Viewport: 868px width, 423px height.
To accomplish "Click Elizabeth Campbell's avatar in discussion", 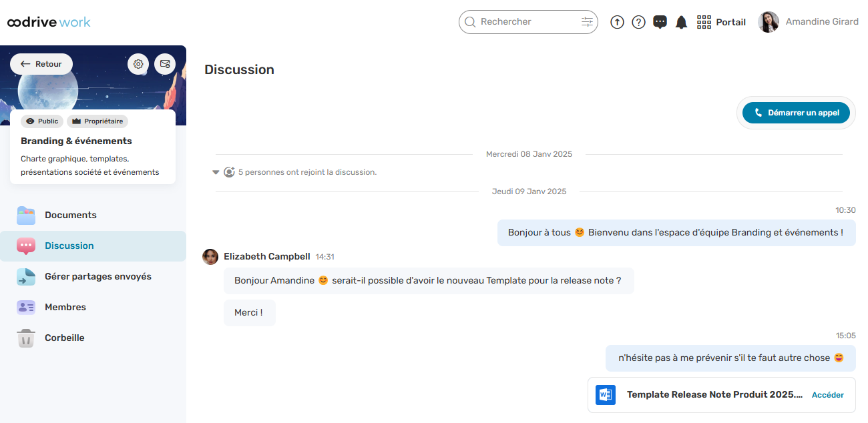I will [x=210, y=257].
